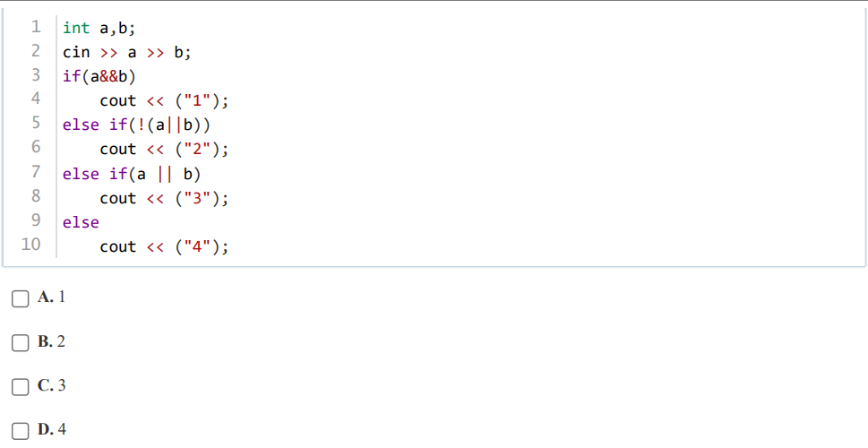Click line number 1 in gutter
The image size is (868, 448).
pyautogui.click(x=36, y=26)
